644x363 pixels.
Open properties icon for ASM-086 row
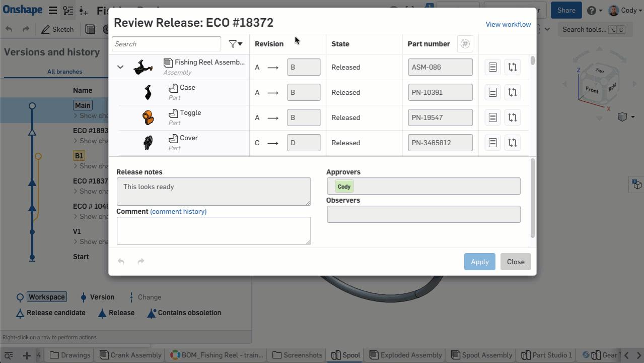point(492,67)
